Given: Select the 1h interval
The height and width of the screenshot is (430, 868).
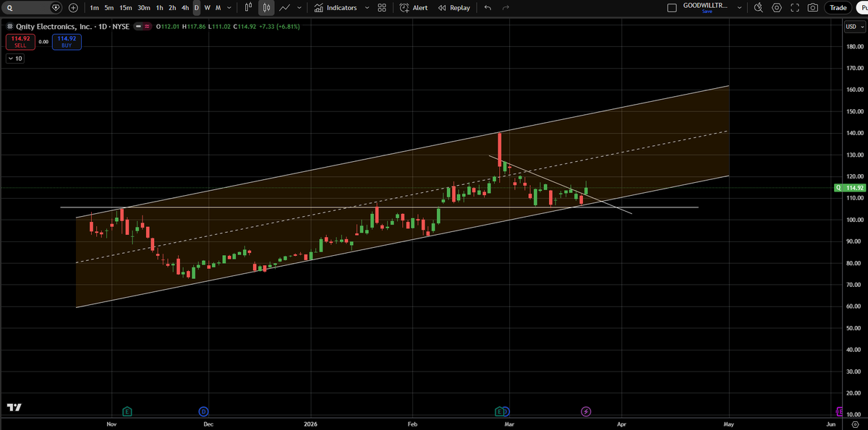Looking at the screenshot, I should pos(159,8).
